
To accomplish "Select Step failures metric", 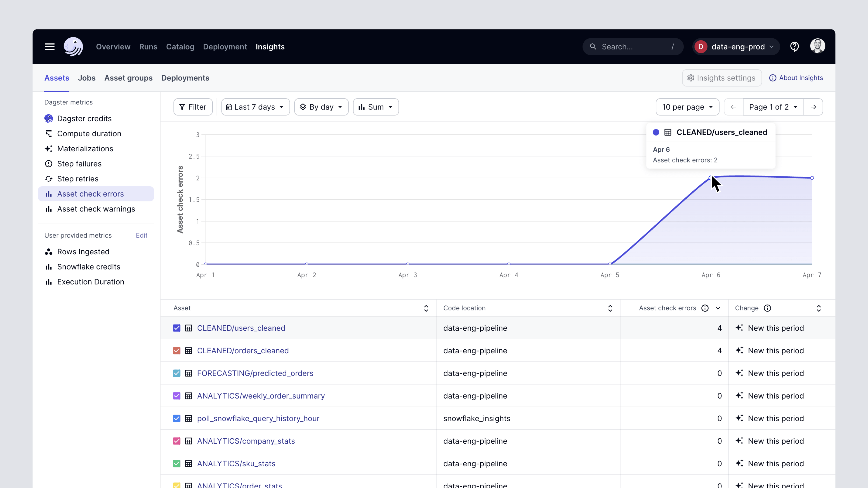I will click(96, 164).
